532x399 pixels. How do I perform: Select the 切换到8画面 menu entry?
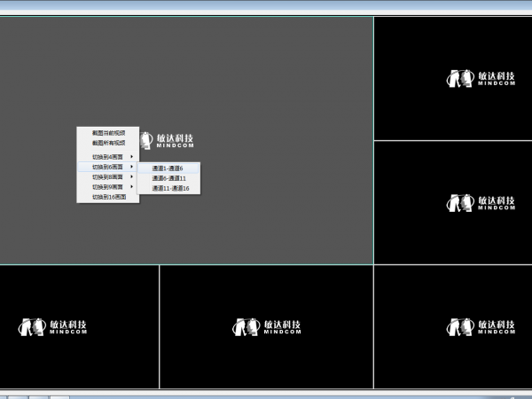click(107, 177)
